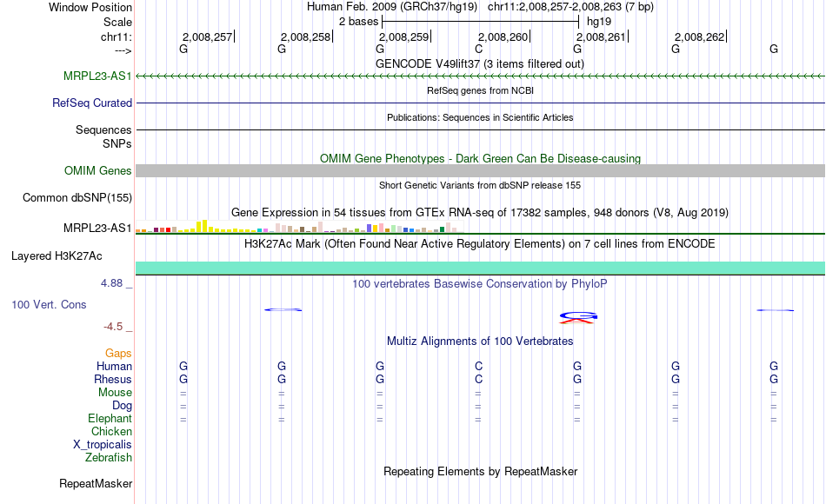
Task: Click the Chicken species label
Action: pos(111,431)
